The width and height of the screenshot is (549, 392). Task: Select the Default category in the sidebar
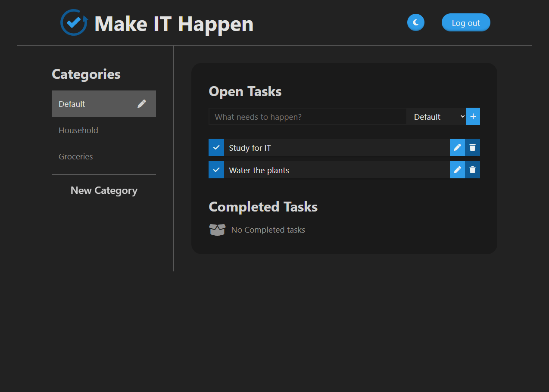tap(86, 103)
